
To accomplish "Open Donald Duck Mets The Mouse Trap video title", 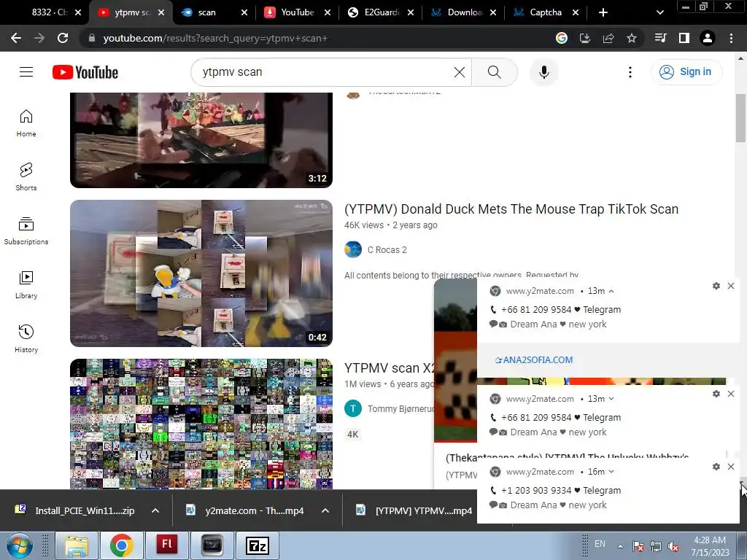I will pyautogui.click(x=511, y=209).
